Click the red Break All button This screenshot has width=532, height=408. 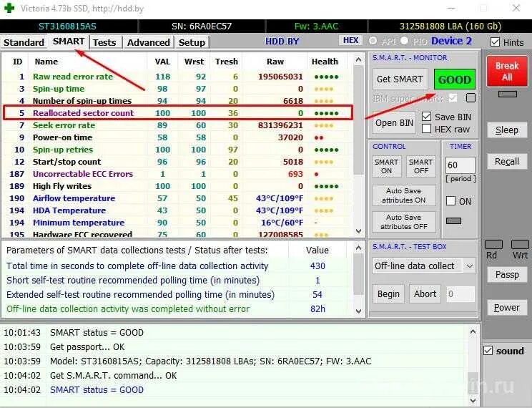[507, 71]
